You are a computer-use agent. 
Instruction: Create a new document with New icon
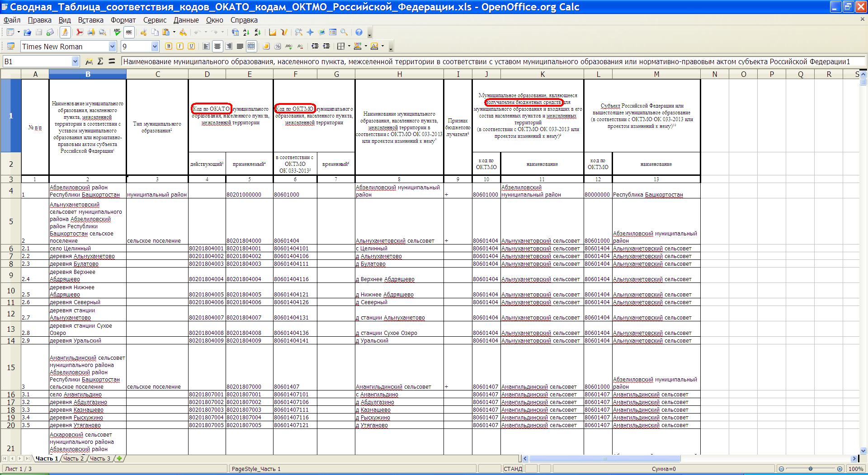[x=10, y=32]
